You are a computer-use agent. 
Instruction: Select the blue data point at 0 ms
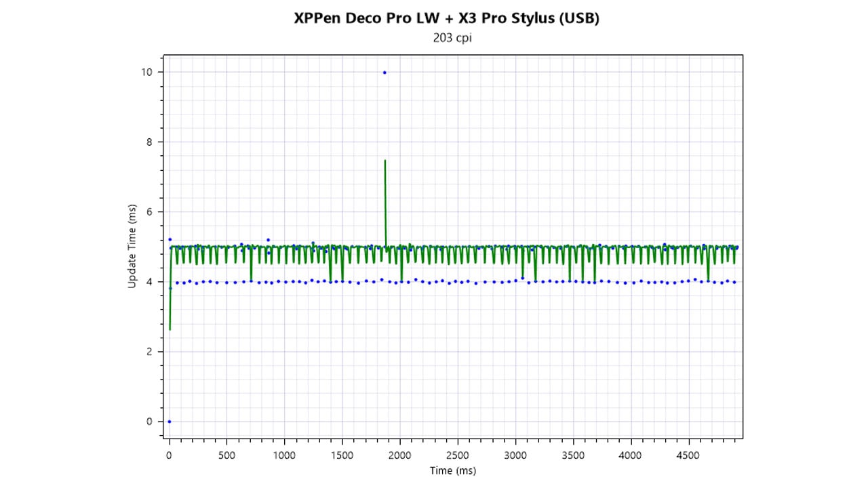169,422
